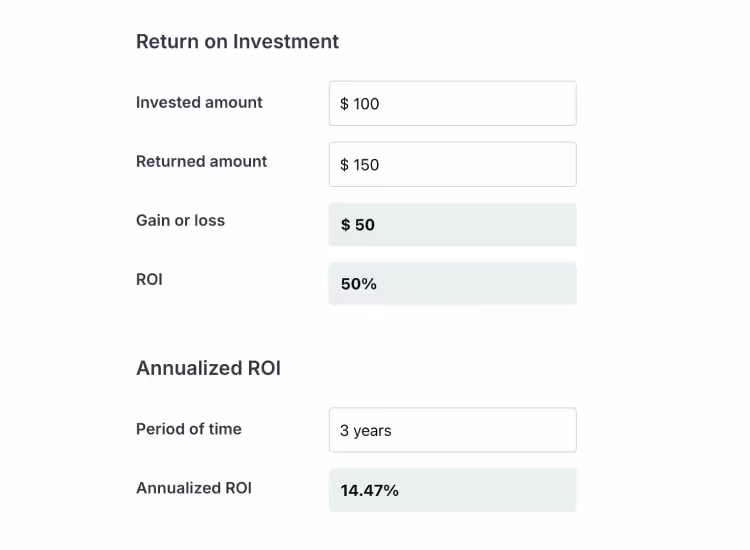Screen dimensions: 750x550
Task: Click the Annualized ROI label beside 14.47%
Action: coord(193,488)
